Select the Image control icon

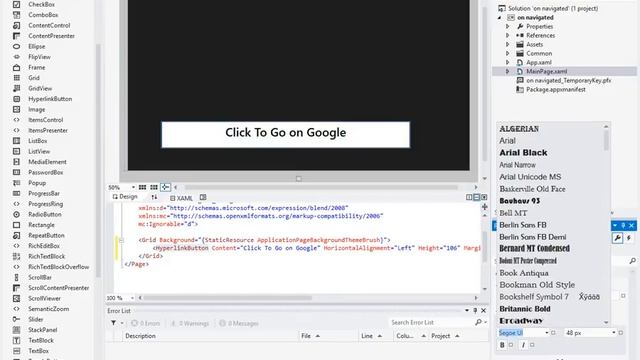[16, 109]
